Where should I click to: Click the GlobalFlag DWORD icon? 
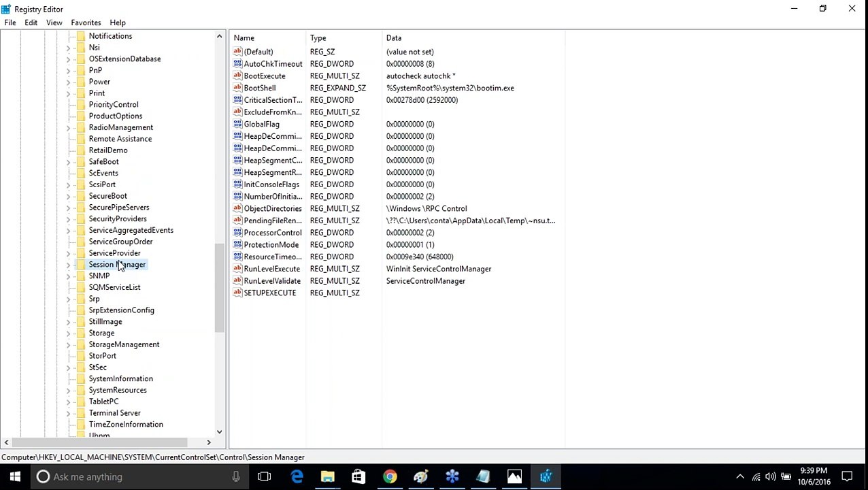(237, 124)
